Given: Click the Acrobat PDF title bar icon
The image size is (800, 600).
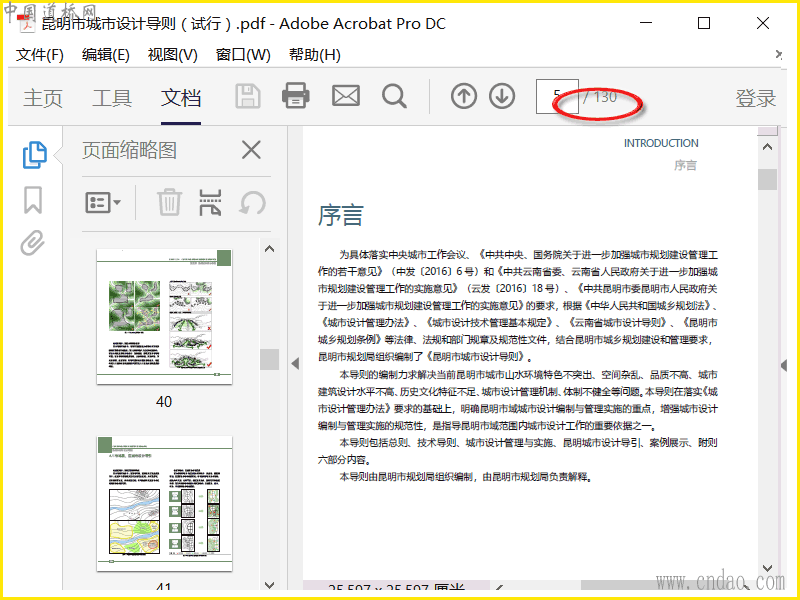Looking at the screenshot, I should click(27, 23).
